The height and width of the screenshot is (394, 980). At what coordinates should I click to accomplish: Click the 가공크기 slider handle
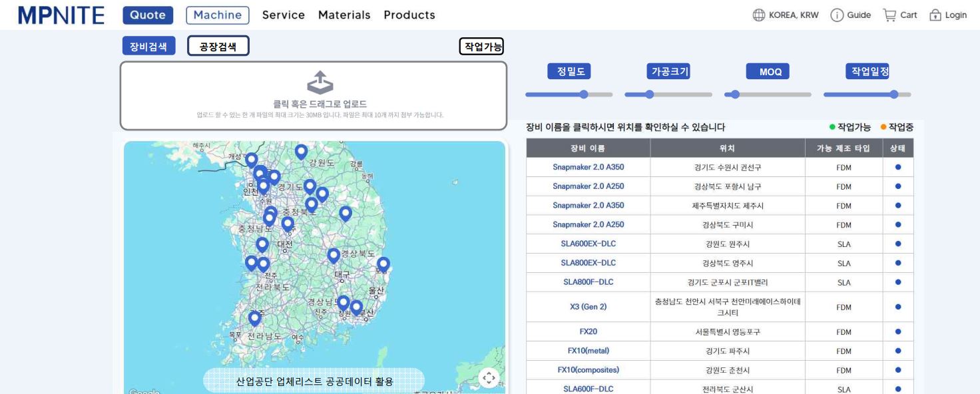tap(650, 95)
